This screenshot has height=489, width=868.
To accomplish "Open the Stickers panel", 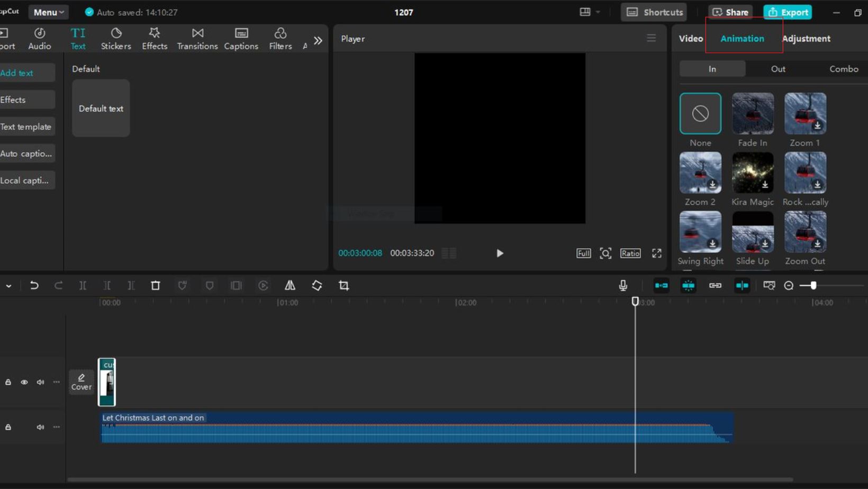I will 116,39.
